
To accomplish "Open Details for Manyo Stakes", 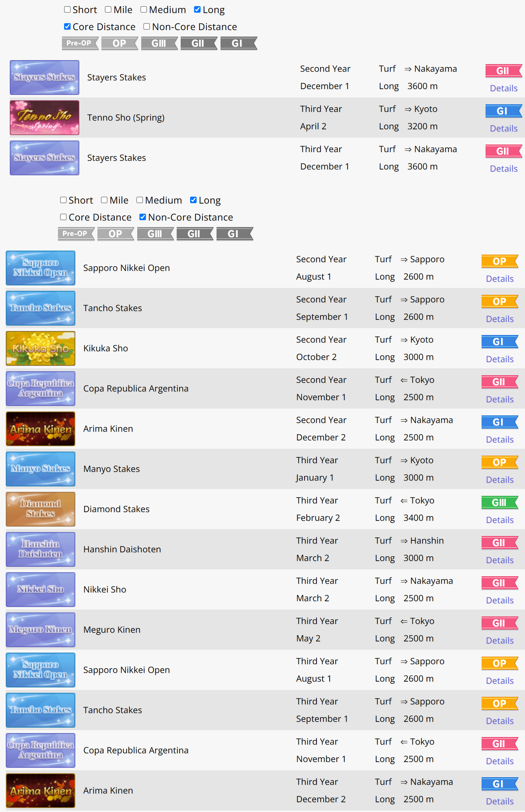I will [x=500, y=480].
